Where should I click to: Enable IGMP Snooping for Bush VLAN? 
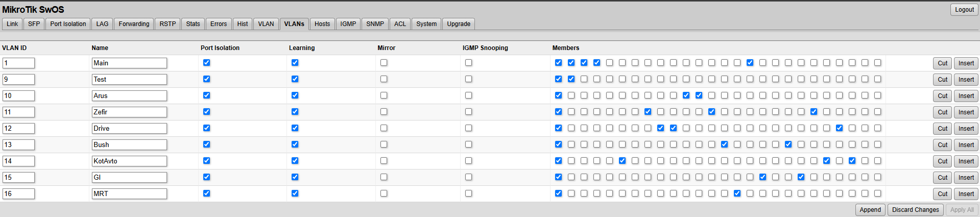(x=468, y=144)
